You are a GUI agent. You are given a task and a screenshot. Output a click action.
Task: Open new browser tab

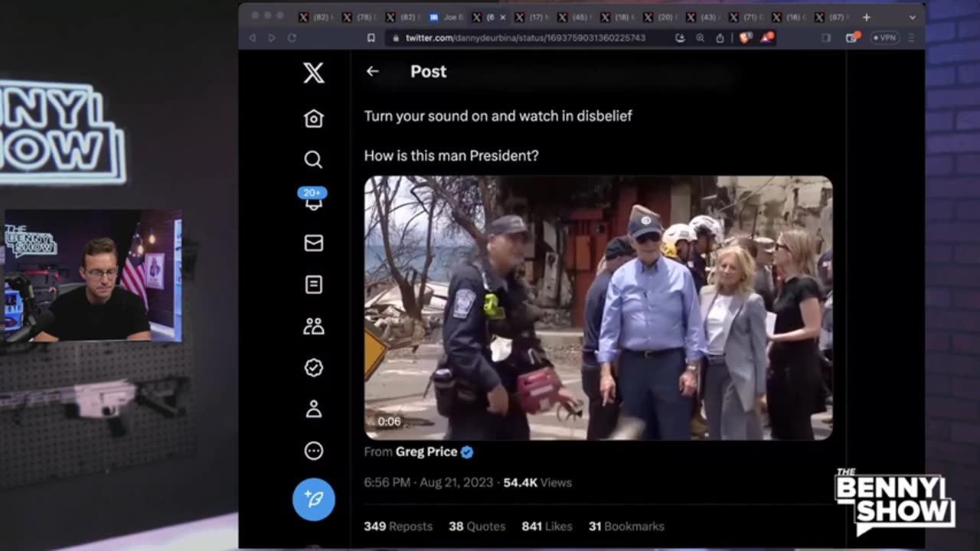[866, 17]
